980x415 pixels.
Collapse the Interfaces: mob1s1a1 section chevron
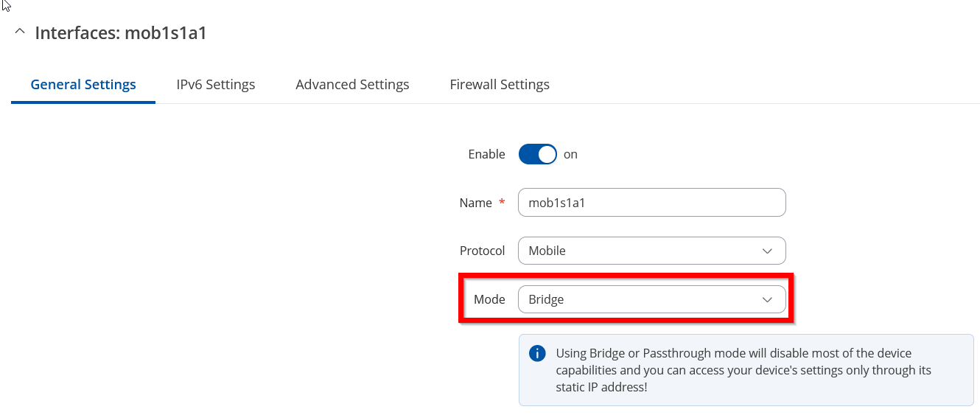coord(20,32)
